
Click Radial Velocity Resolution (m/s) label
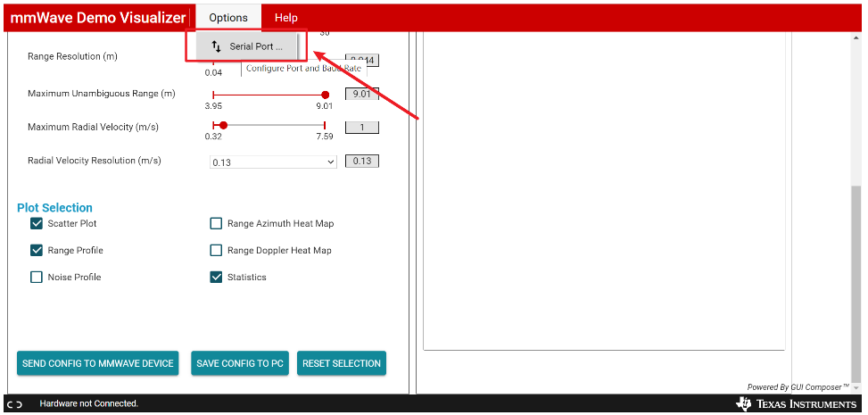click(94, 161)
